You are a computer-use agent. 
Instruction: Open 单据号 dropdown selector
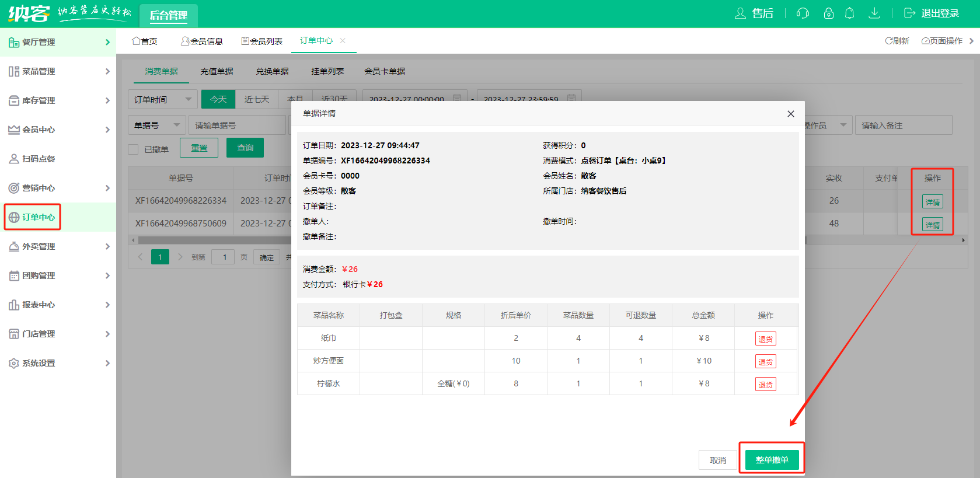tap(156, 125)
